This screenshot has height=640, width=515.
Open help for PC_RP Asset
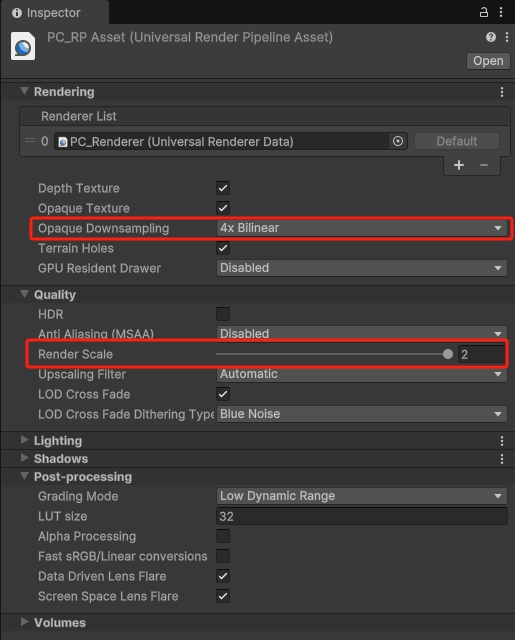click(491, 37)
